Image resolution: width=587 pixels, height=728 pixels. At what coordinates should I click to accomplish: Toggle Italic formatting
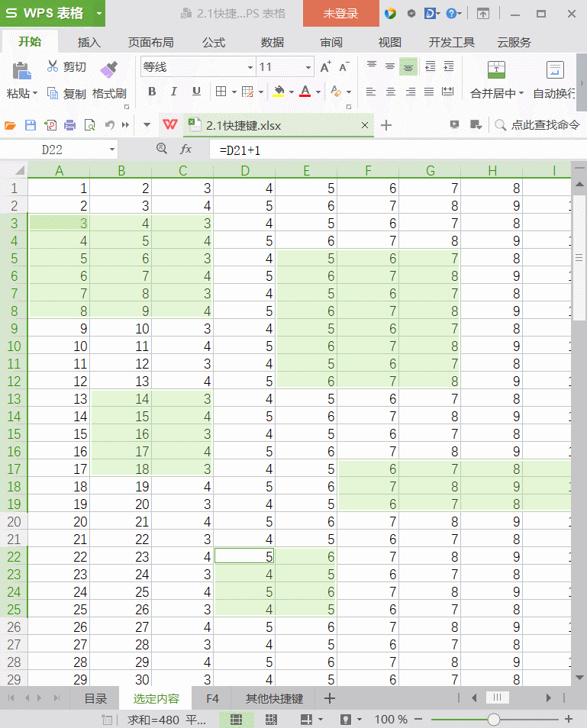pos(174,92)
